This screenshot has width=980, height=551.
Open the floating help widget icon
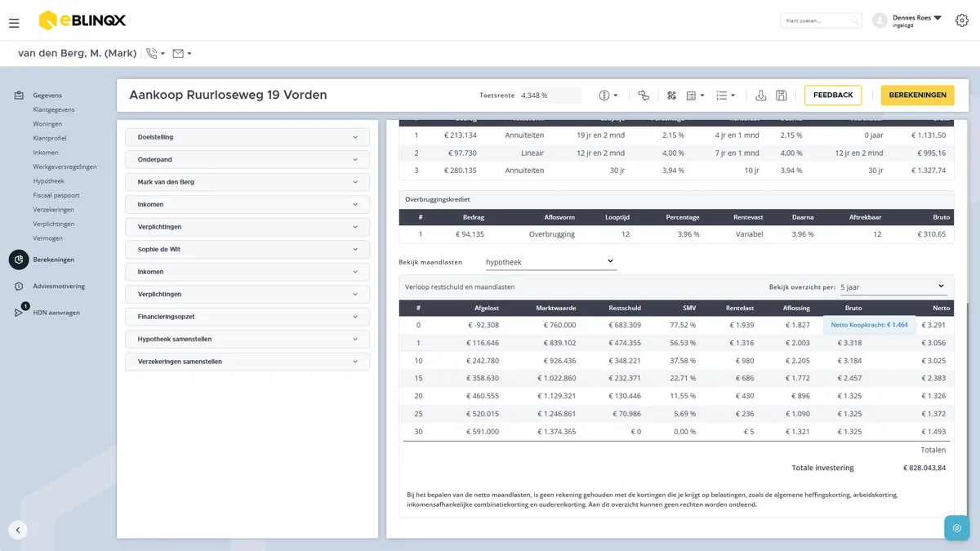(957, 528)
